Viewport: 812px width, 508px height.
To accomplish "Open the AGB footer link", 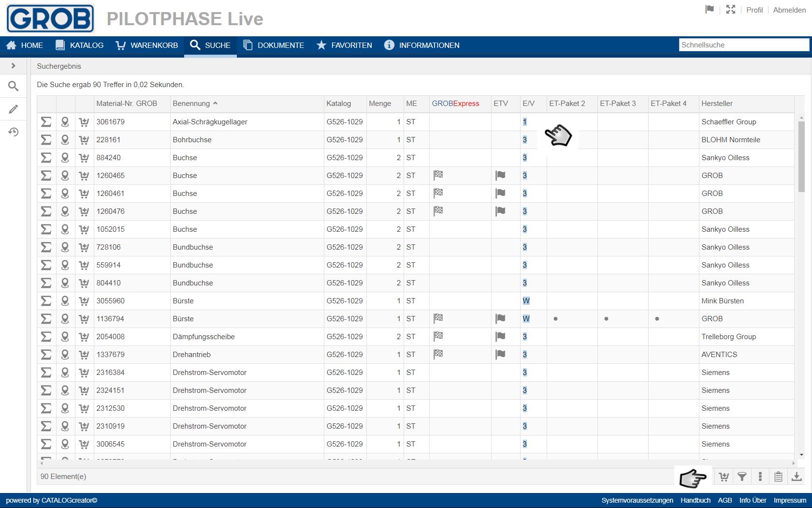I will [x=725, y=500].
